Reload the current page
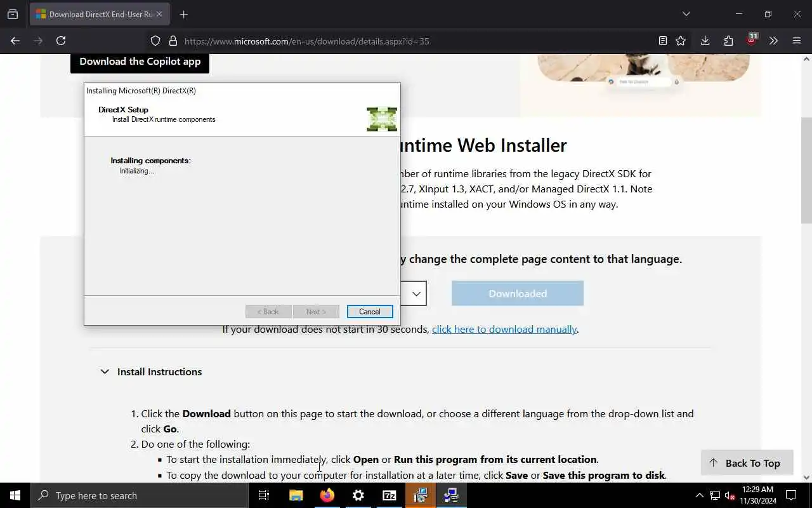Screen dimensions: 812x508 61,41
